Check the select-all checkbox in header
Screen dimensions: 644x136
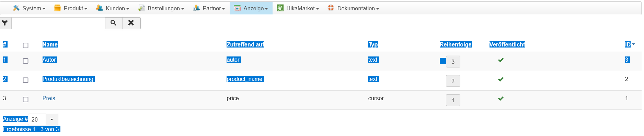[25, 45]
